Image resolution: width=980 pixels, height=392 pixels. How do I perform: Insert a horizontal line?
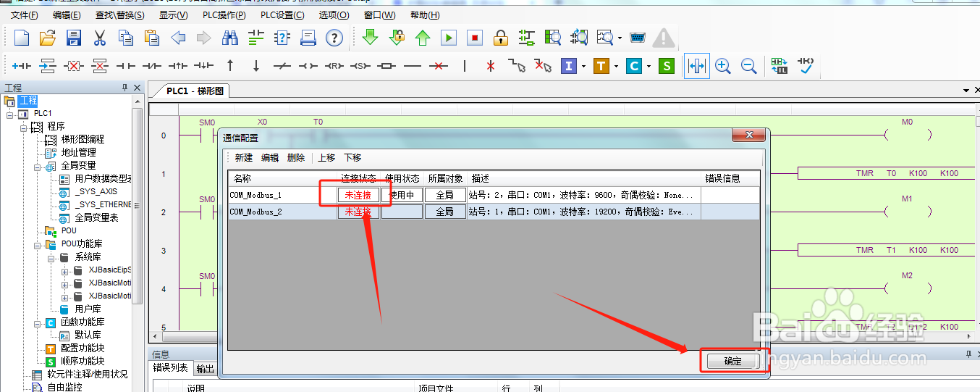pos(412,66)
